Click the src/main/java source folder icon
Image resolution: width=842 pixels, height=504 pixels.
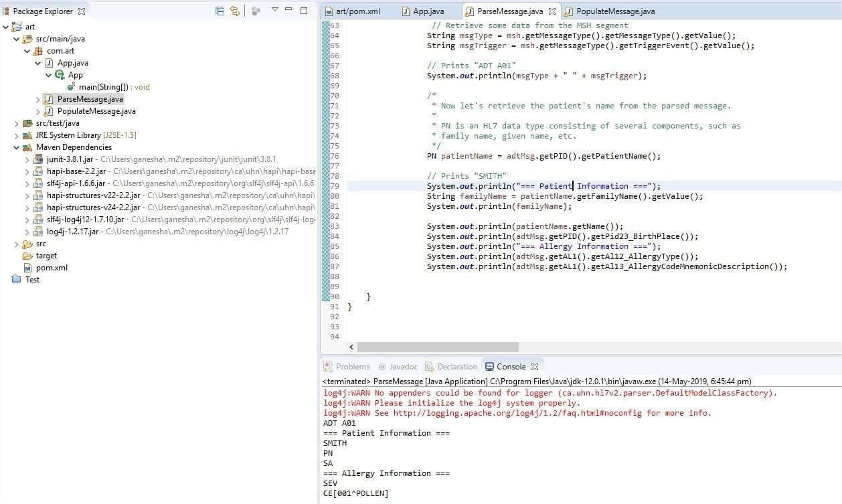tap(27, 39)
